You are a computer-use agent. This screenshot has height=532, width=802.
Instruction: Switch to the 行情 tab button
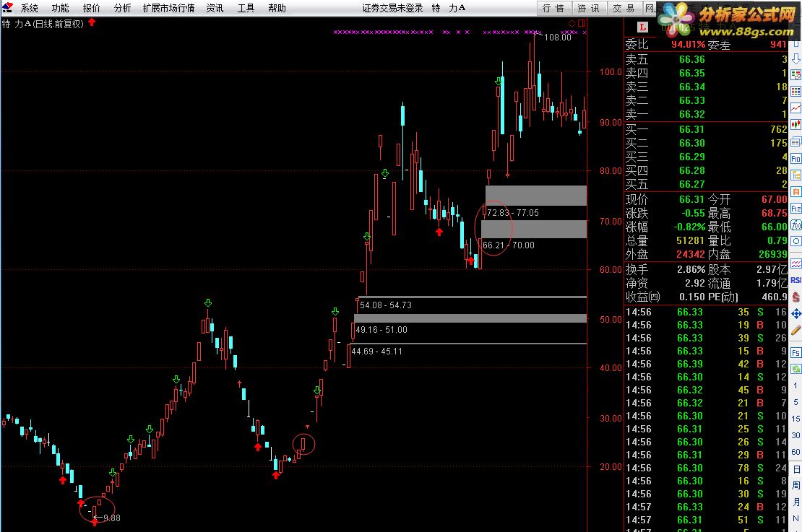click(553, 8)
